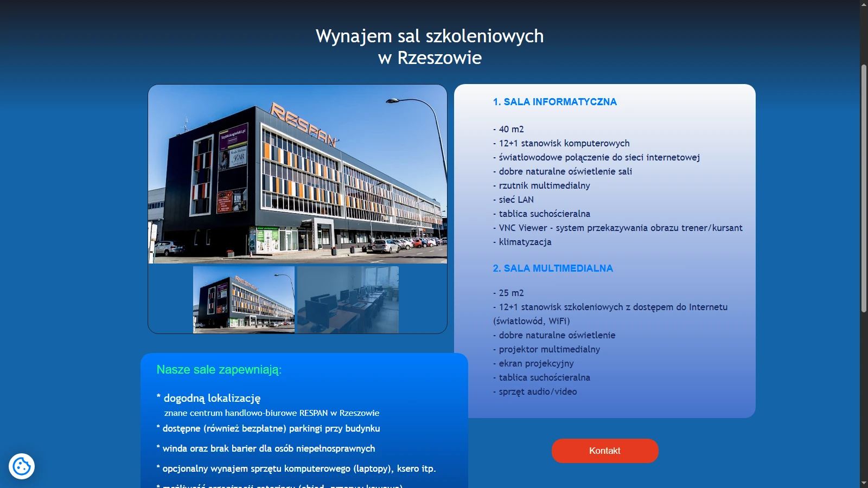Click the scrollbar down arrow

click(864, 483)
